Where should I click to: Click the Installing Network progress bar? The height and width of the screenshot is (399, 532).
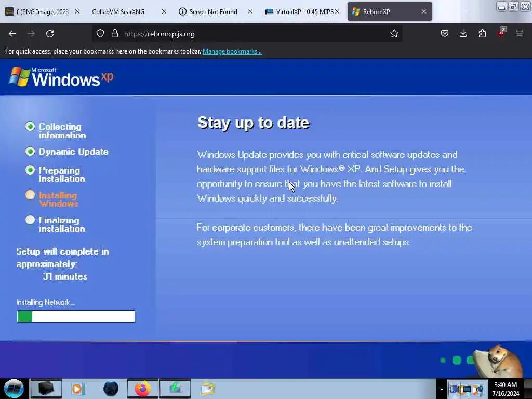76,316
